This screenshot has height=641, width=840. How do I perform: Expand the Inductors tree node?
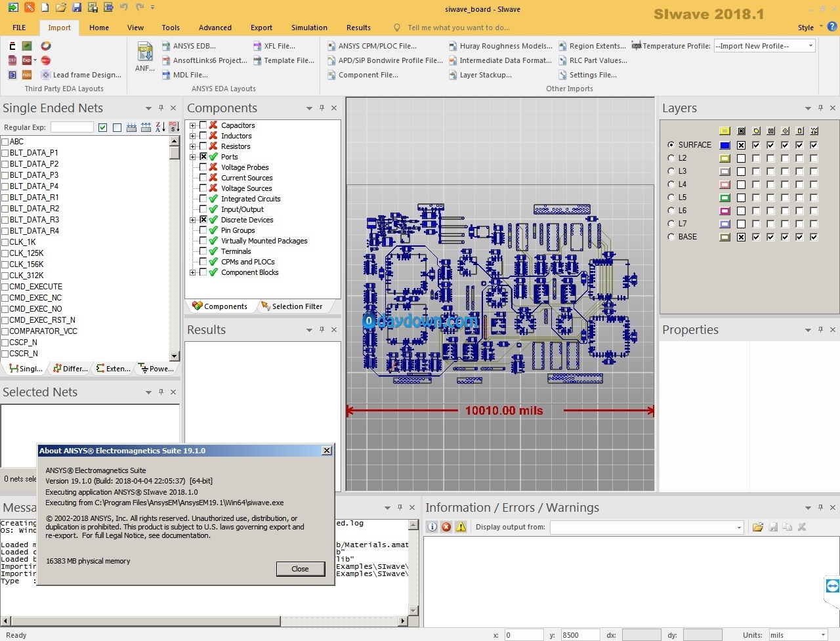(x=193, y=136)
